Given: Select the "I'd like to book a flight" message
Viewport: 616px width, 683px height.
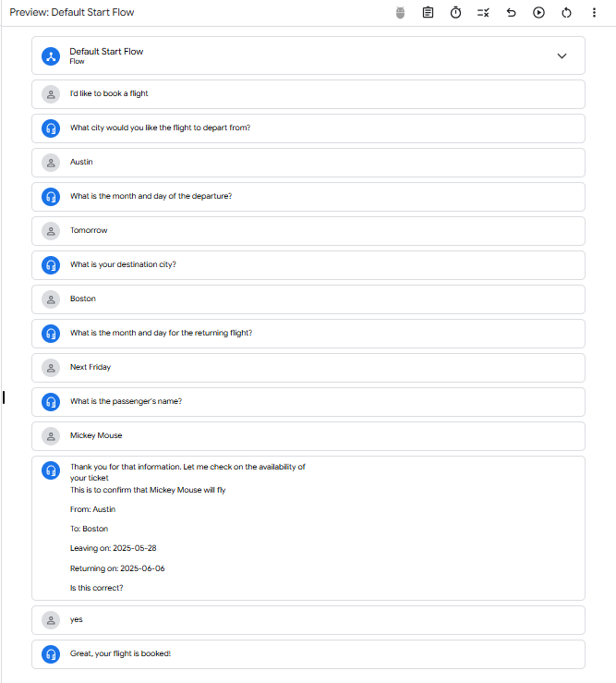Looking at the screenshot, I should click(x=109, y=93).
